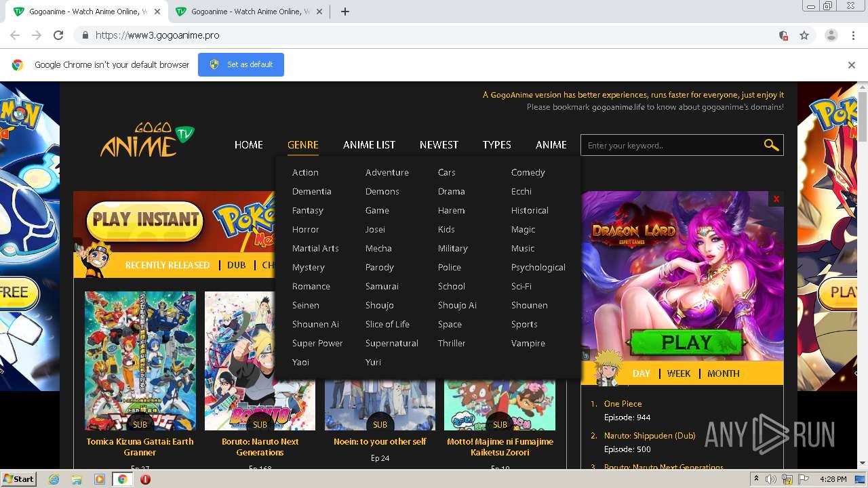Open the TYPES menu

click(x=496, y=144)
